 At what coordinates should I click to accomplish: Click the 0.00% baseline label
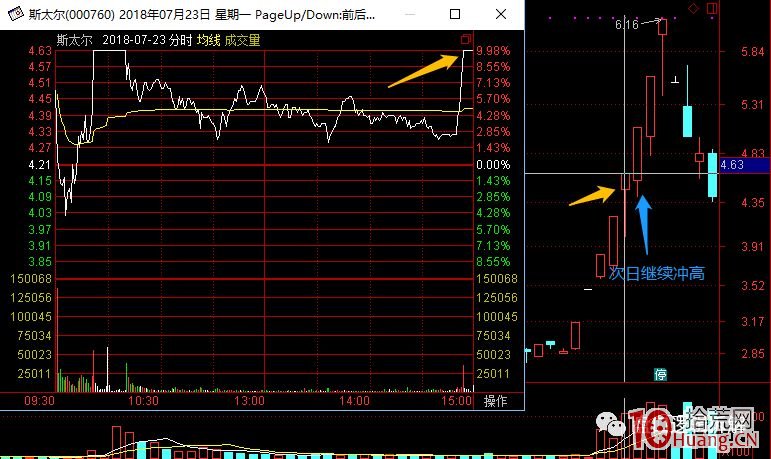click(x=493, y=165)
